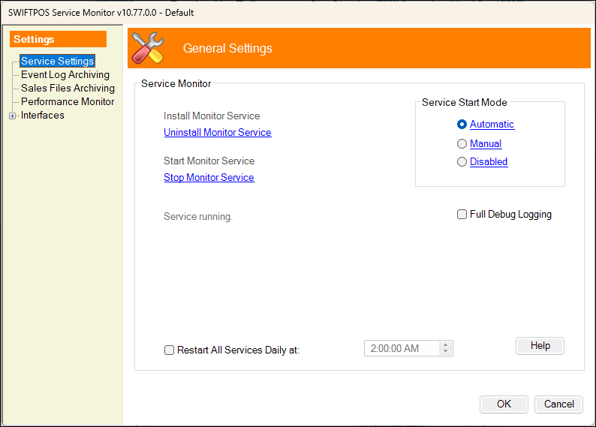Increase restart time with up spinner
Viewport: 596px width, 427px height.
click(x=445, y=345)
